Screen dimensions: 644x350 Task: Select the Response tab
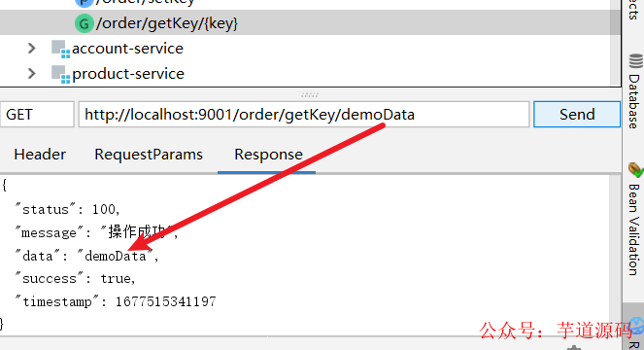269,155
